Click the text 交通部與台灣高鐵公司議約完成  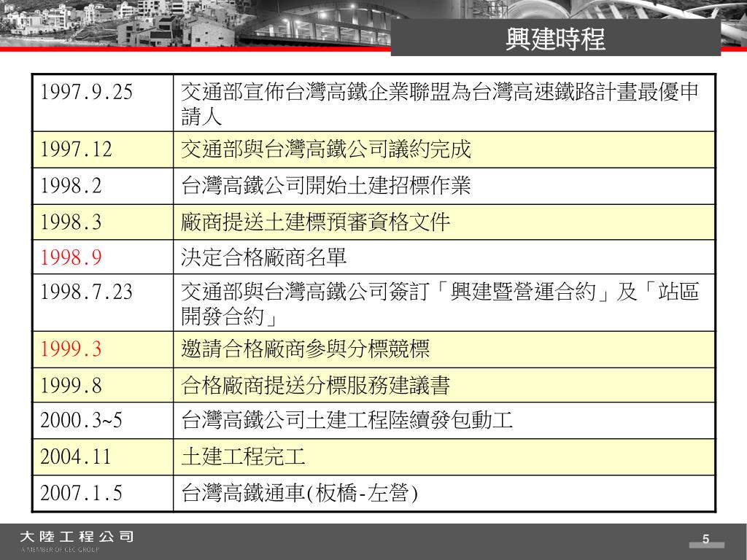[326, 149]
